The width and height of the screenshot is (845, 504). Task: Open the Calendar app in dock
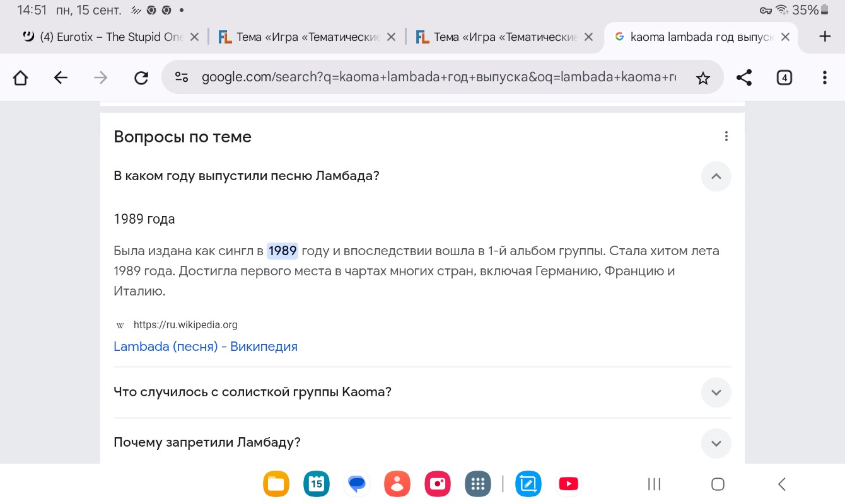(x=317, y=484)
